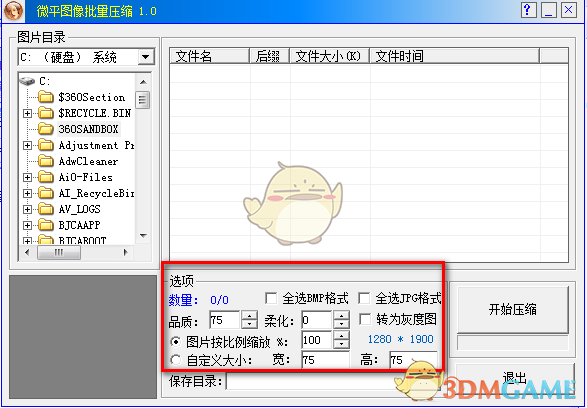Expand the AV_LOGS tree node
Image resolution: width=587 pixels, height=408 pixels.
pos(27,209)
